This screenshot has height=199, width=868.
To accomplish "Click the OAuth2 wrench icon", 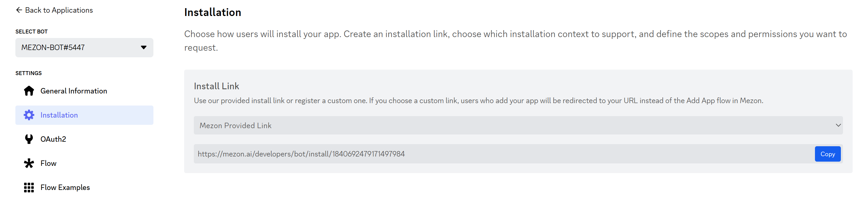I will tap(29, 139).
